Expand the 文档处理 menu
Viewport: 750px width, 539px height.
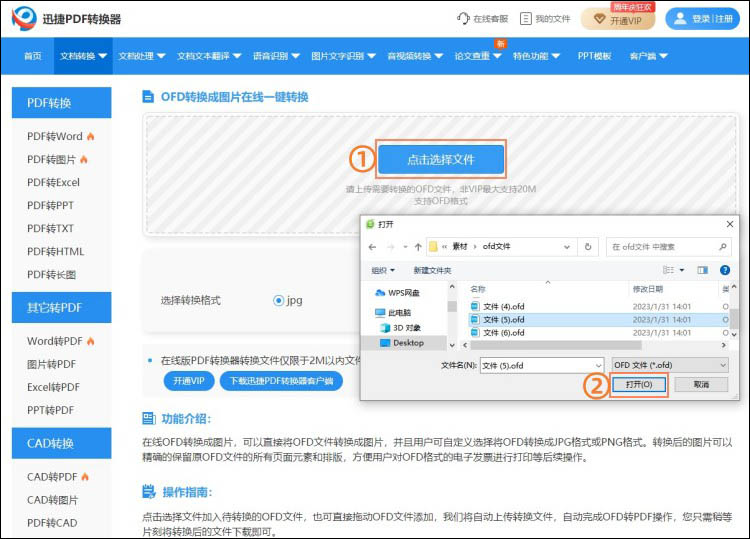coord(142,56)
